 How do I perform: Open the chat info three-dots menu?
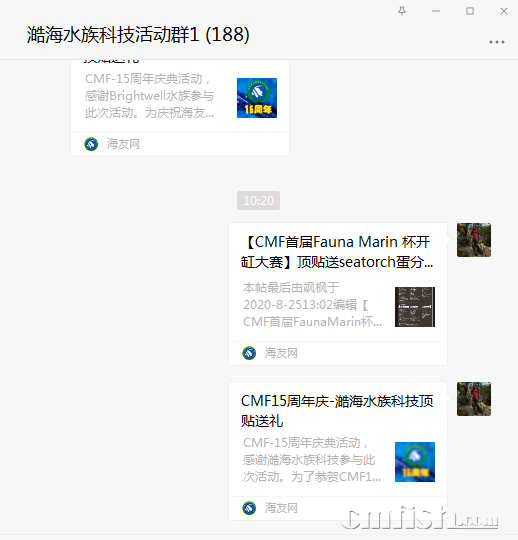coord(497,42)
